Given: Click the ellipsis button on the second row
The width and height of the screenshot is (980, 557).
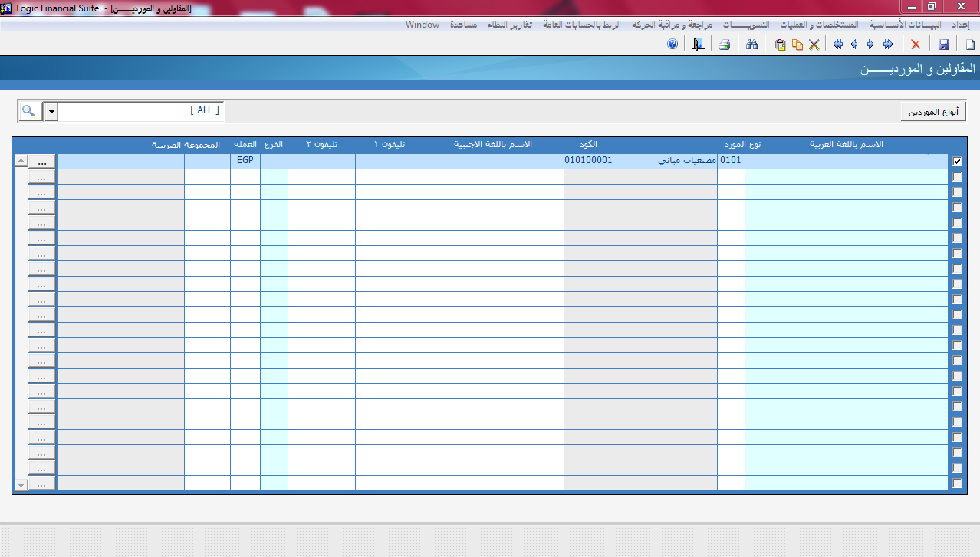Looking at the screenshot, I should [42, 177].
